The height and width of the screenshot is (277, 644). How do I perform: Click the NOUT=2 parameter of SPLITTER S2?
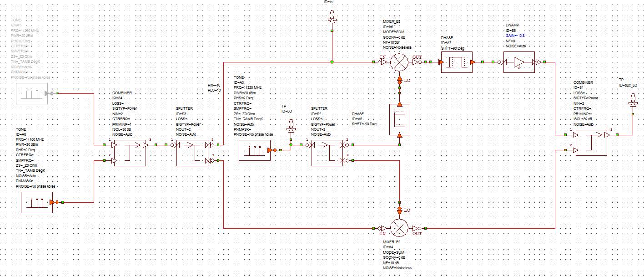[x=319, y=129]
